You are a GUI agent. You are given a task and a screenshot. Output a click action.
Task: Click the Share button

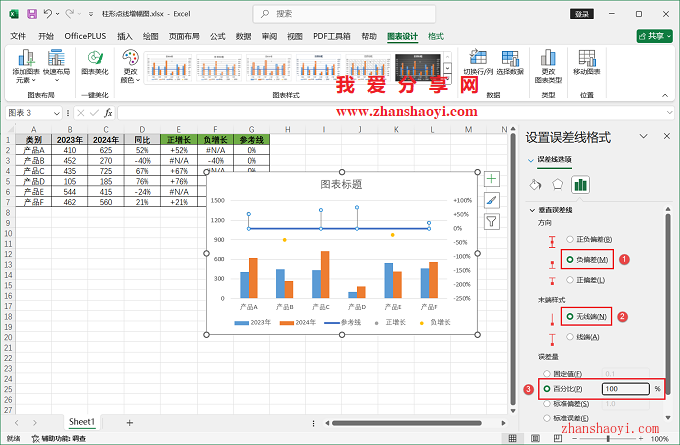[654, 36]
